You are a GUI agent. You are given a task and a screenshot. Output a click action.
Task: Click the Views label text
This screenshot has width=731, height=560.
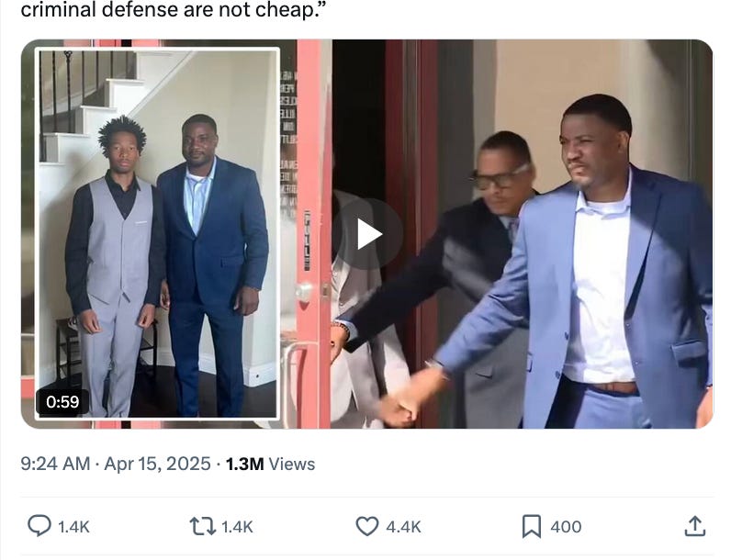coord(292,464)
